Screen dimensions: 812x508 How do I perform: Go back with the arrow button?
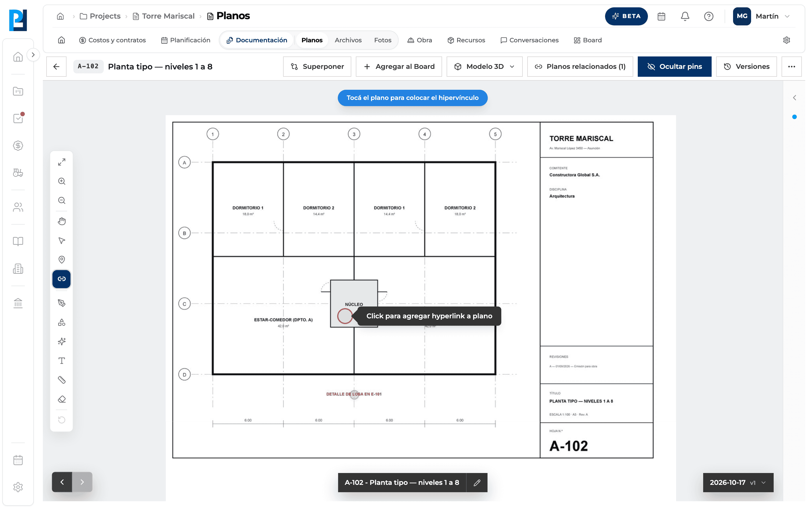56,67
